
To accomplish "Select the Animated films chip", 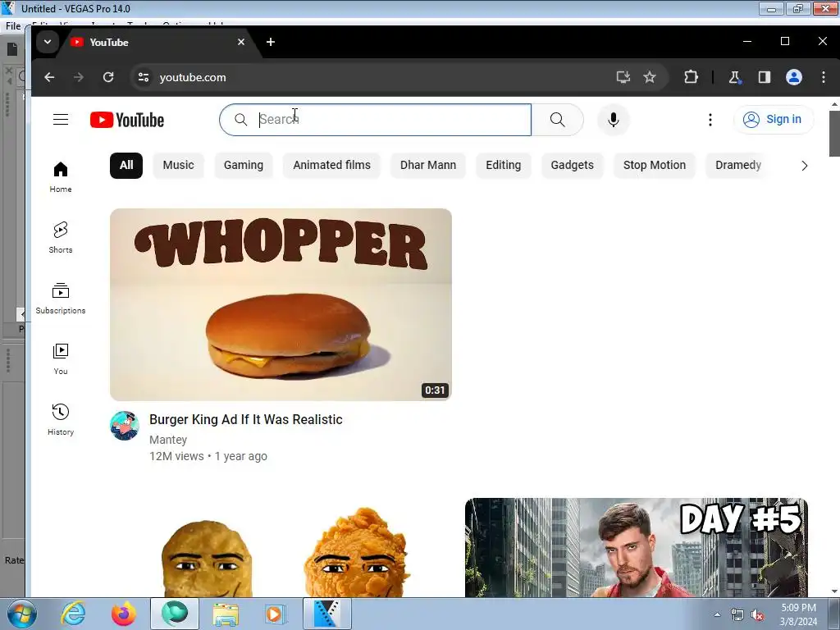I will [x=331, y=165].
